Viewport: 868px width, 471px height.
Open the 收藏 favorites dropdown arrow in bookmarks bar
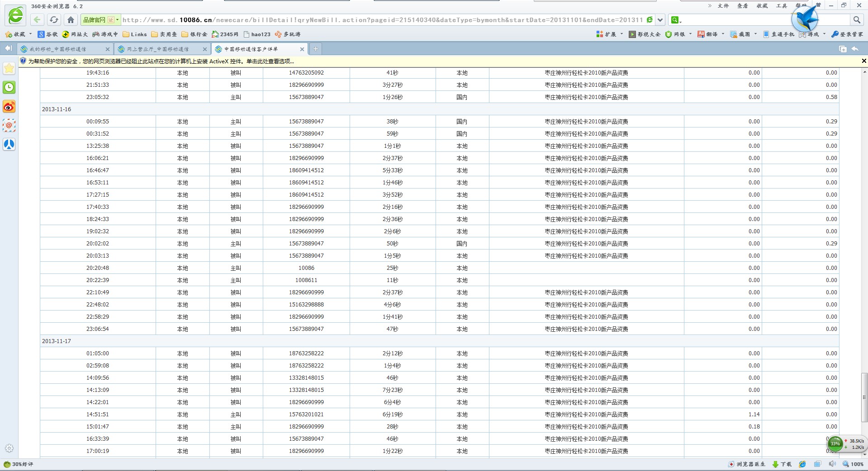(x=30, y=34)
